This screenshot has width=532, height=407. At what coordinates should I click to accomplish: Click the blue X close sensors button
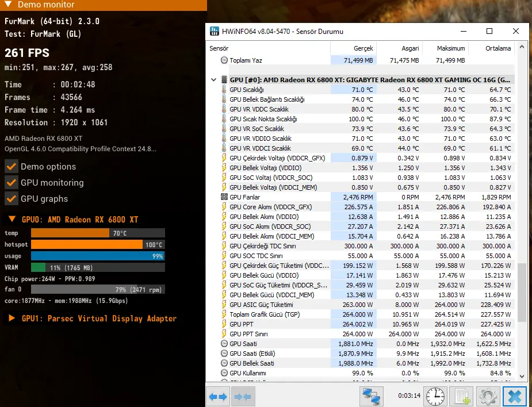[515, 396]
